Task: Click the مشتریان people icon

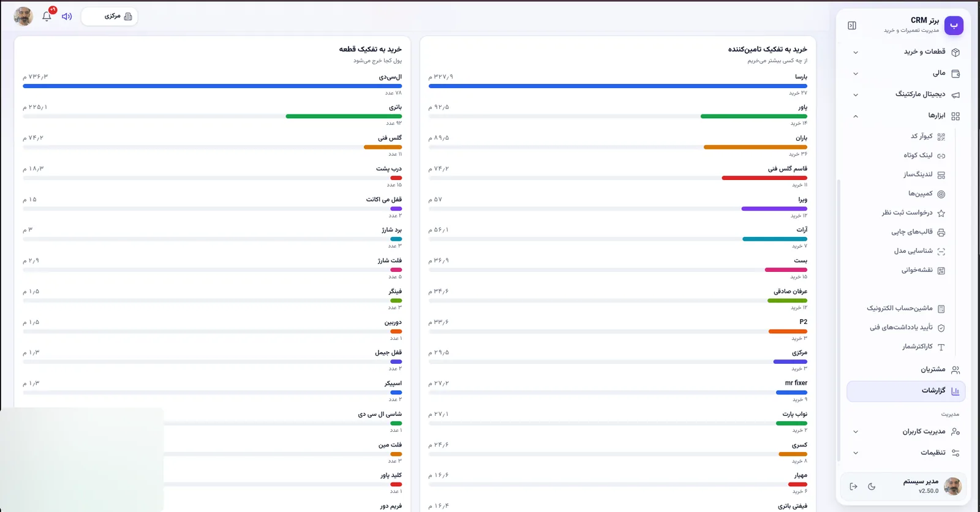Action: click(956, 370)
